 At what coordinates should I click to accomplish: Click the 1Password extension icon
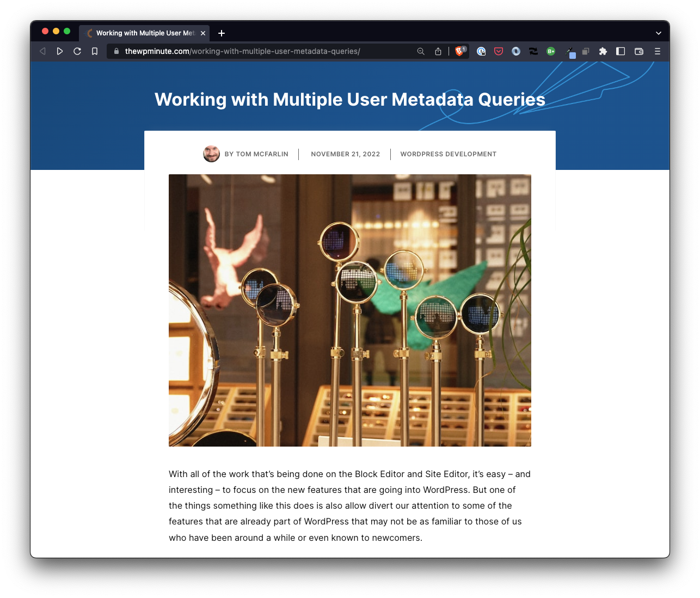(x=481, y=51)
